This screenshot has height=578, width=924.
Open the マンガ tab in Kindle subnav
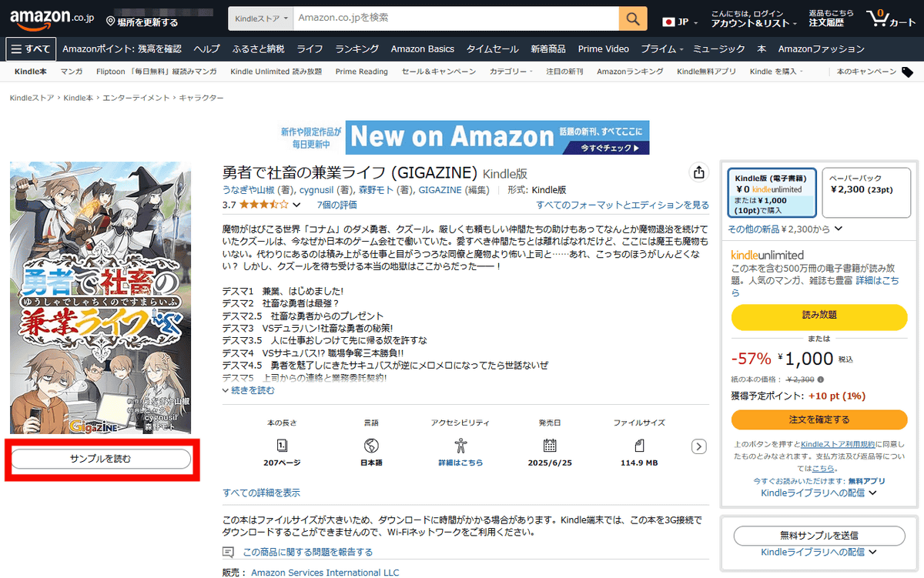tap(72, 72)
